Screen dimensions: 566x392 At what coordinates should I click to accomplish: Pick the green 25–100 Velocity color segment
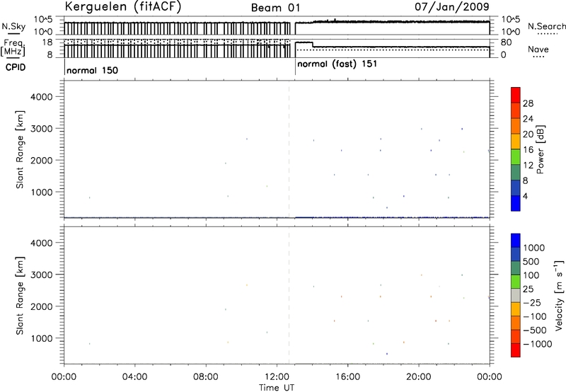[516, 282]
